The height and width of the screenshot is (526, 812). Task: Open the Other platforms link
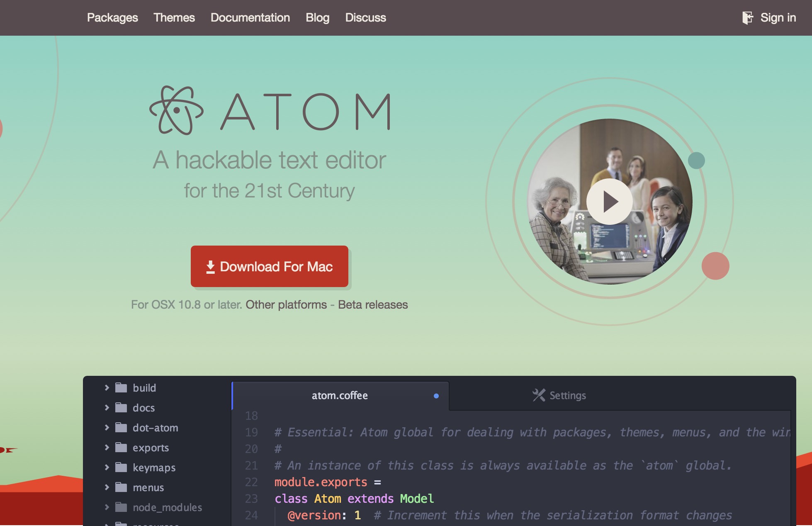(x=287, y=304)
